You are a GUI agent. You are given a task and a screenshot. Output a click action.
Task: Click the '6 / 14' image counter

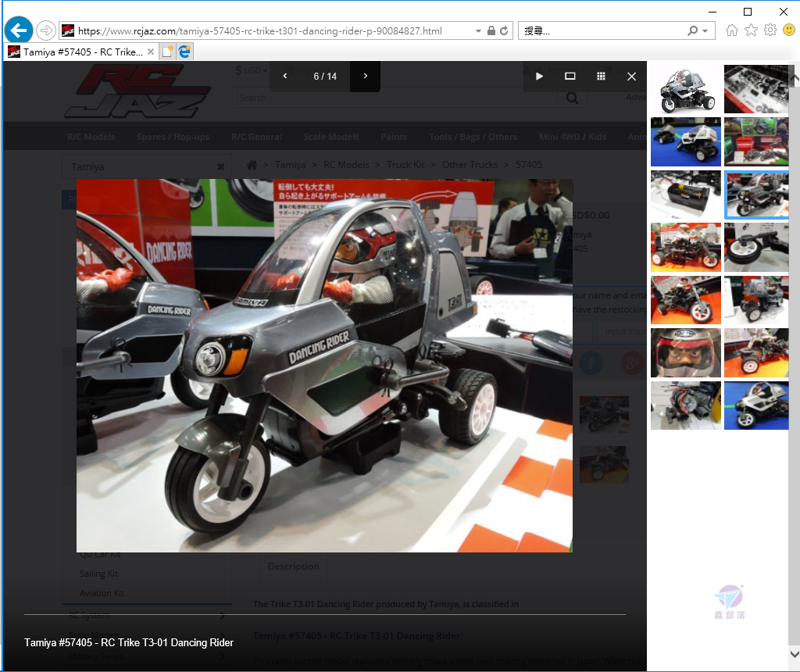point(325,76)
